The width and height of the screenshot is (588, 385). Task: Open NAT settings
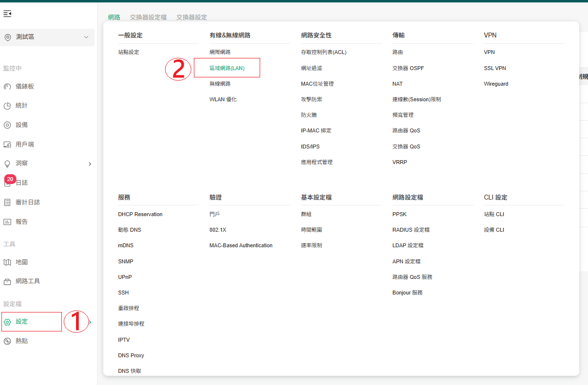coord(398,84)
